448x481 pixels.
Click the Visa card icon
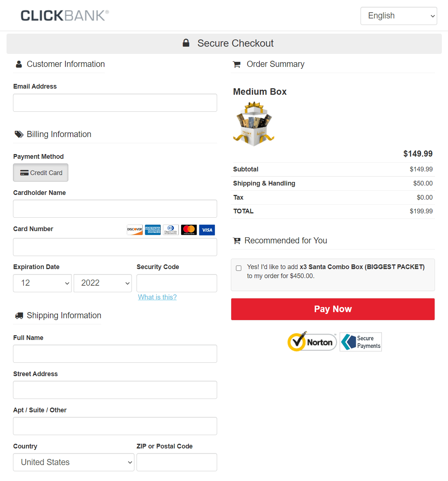pos(207,230)
